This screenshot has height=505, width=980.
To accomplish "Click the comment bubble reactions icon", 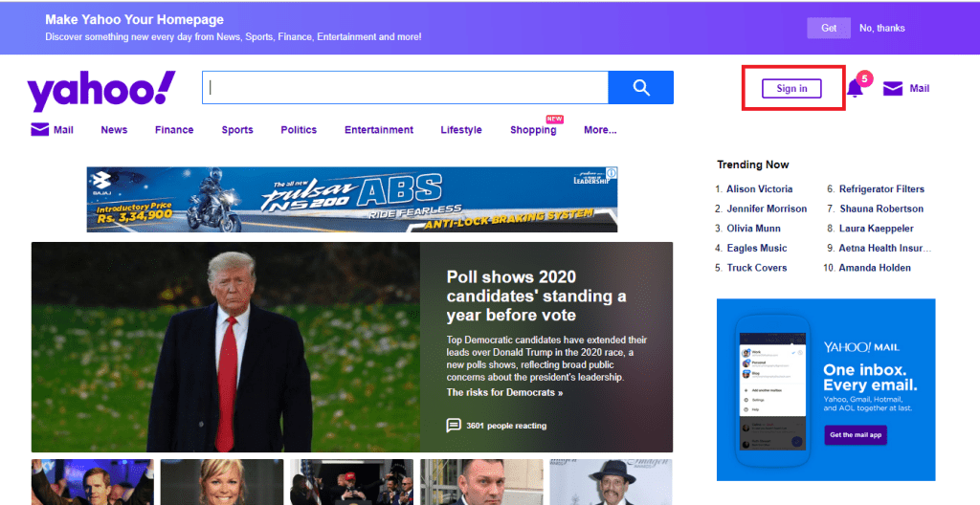I will point(454,426).
